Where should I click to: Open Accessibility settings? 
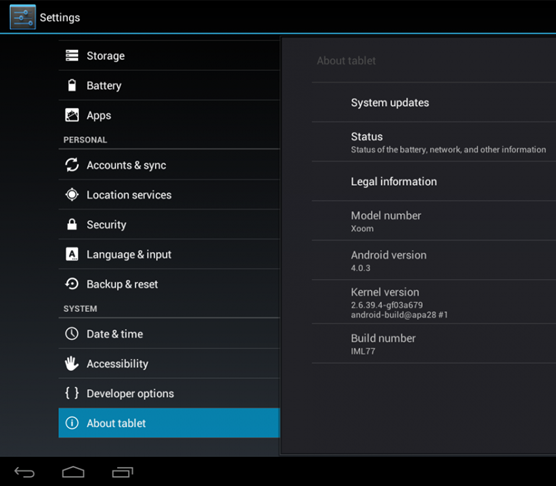coord(169,363)
